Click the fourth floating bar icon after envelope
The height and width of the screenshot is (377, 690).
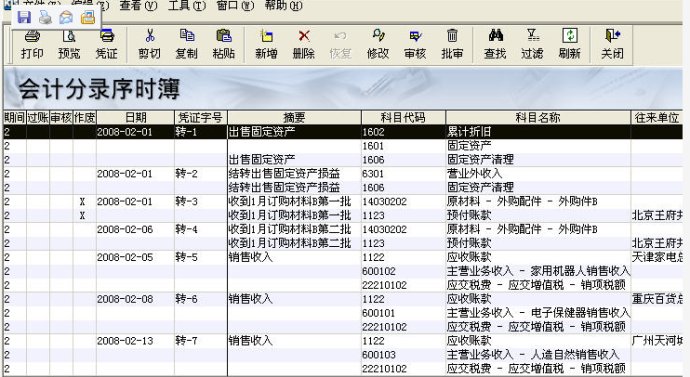pos(88,17)
